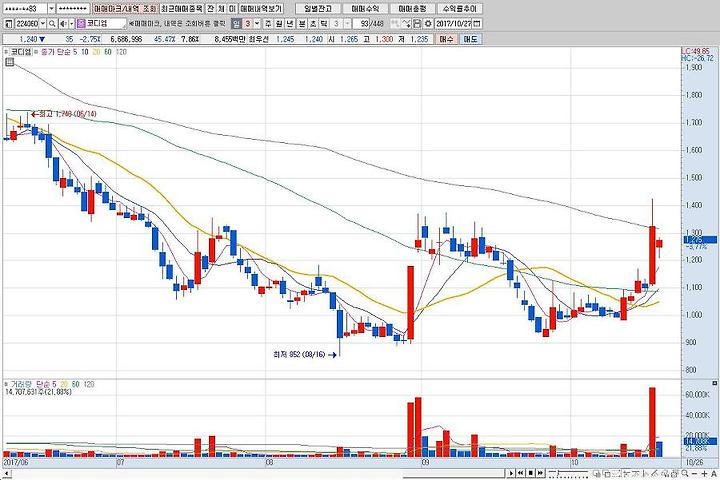Click the moving average 120 legend
720x480 pixels.
coord(121,52)
